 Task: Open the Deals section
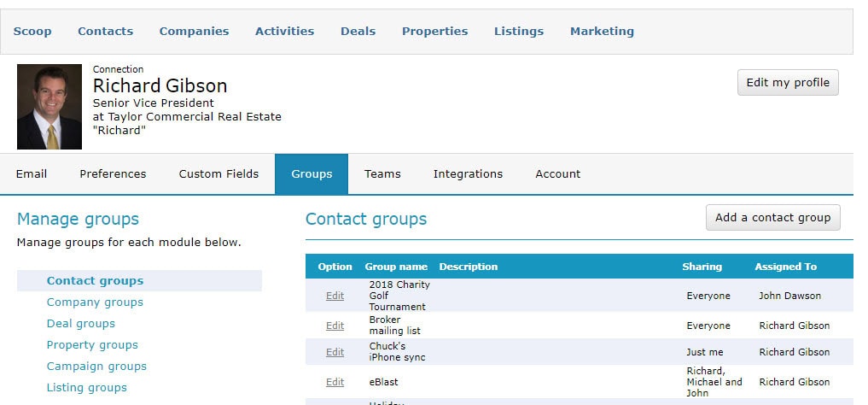coord(358,32)
